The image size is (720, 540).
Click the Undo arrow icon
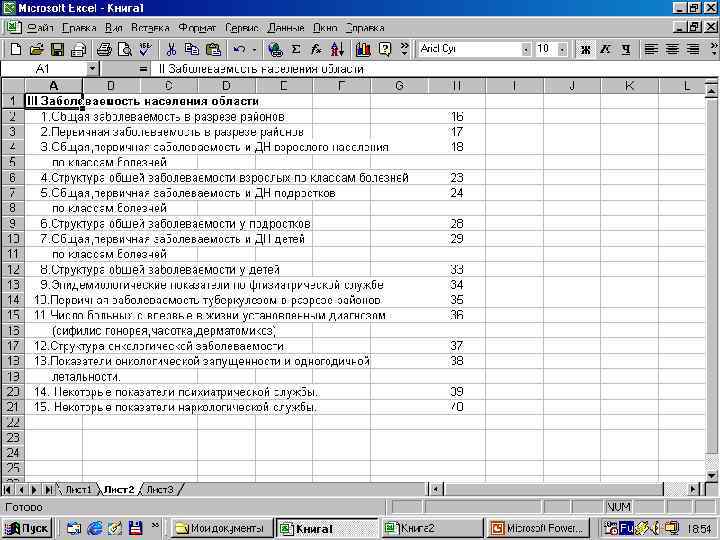click(239, 49)
